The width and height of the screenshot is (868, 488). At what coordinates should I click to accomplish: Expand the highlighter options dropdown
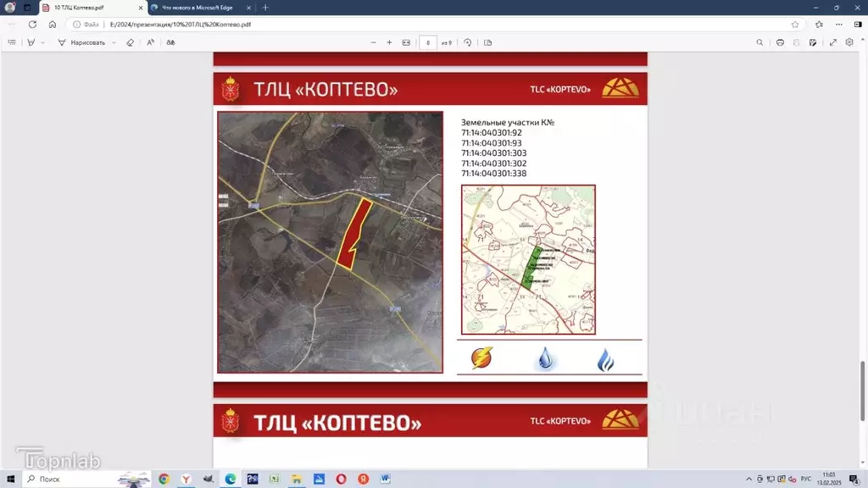click(43, 42)
